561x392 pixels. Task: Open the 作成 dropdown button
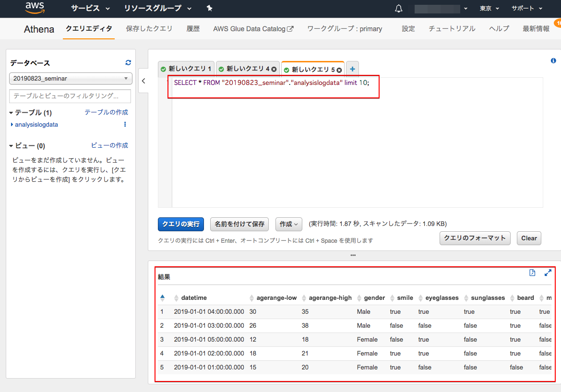tap(288, 224)
